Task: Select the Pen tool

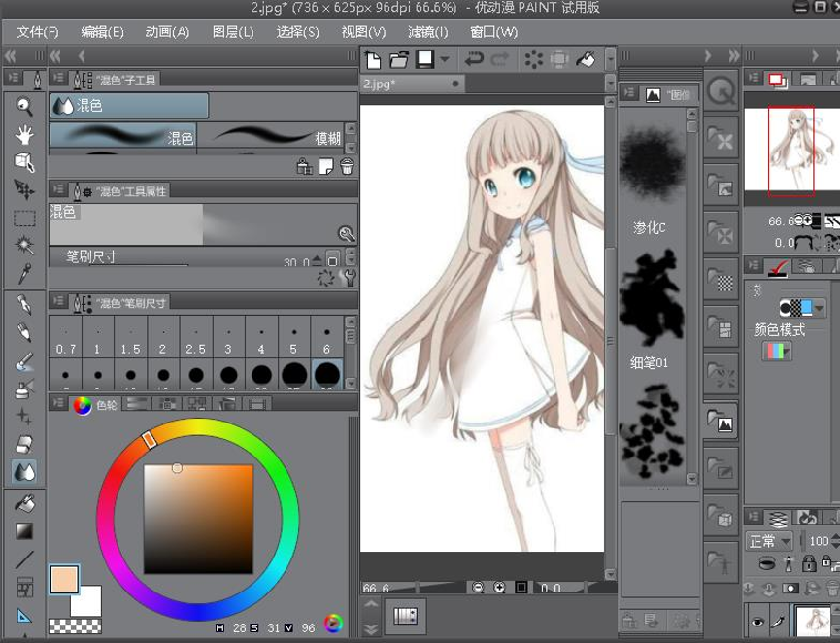Action: point(24,304)
